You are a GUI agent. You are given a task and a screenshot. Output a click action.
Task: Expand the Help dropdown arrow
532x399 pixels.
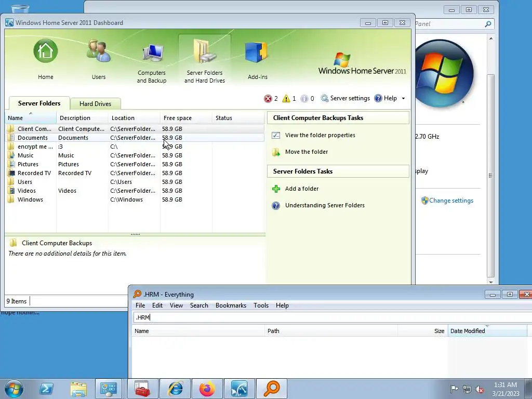(403, 98)
